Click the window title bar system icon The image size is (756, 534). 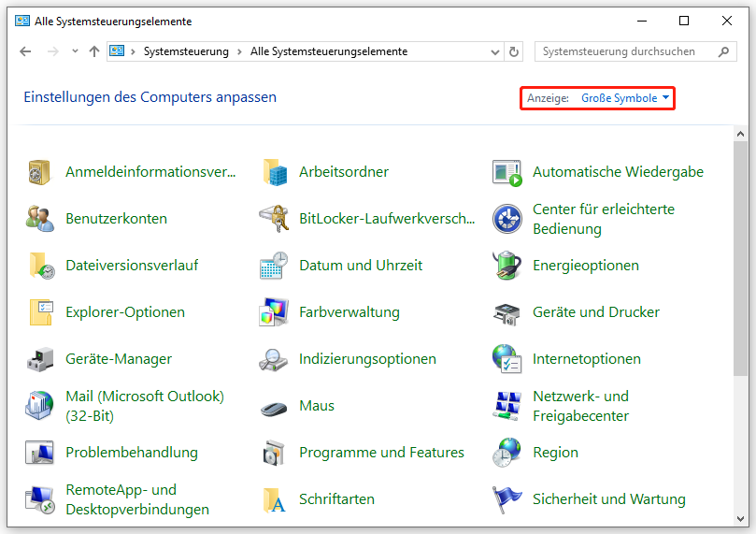pos(22,21)
